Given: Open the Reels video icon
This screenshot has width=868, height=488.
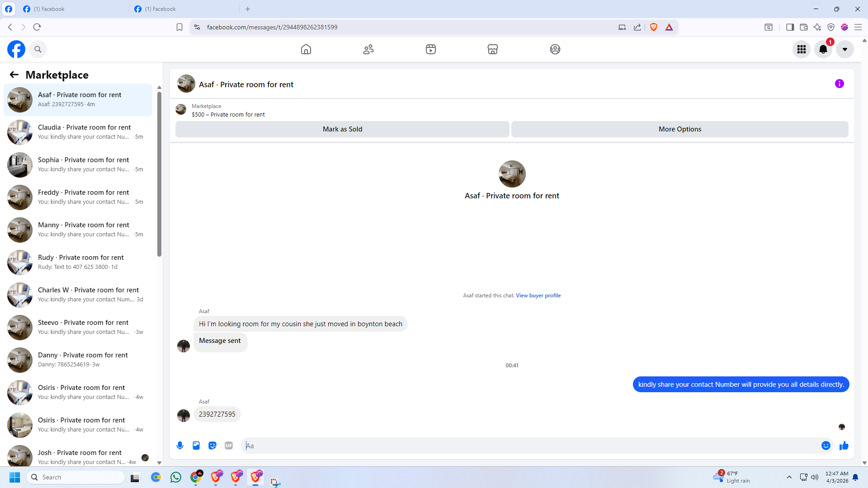Looking at the screenshot, I should coord(431,49).
